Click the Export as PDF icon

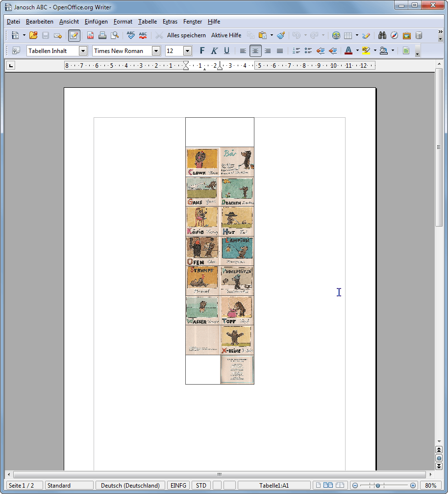91,35
